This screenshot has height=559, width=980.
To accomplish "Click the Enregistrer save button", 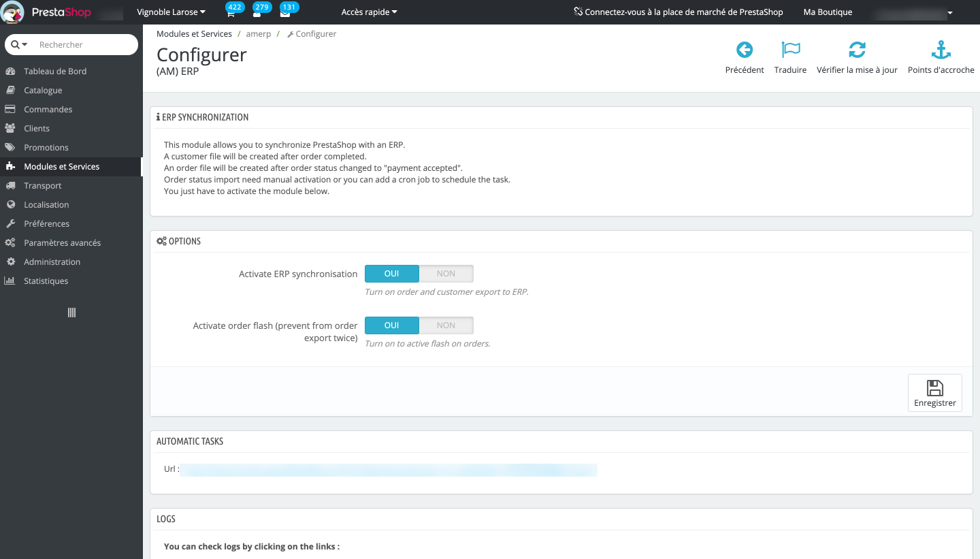I will pos(934,393).
